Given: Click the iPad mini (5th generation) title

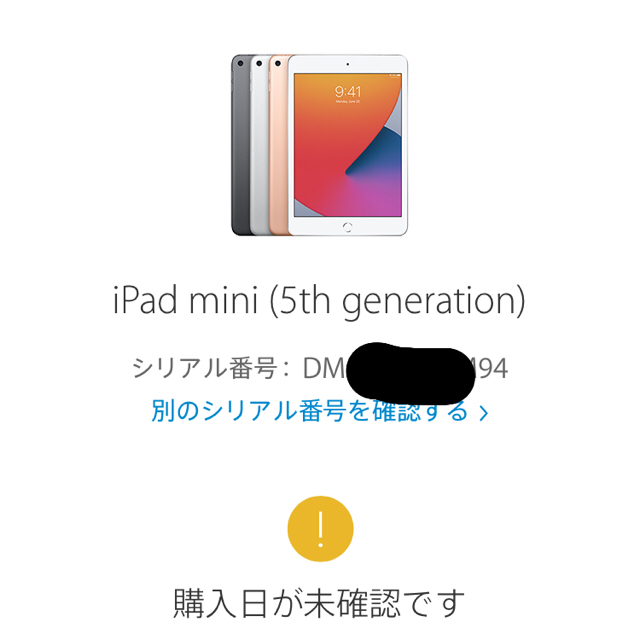Looking at the screenshot, I should [319, 301].
